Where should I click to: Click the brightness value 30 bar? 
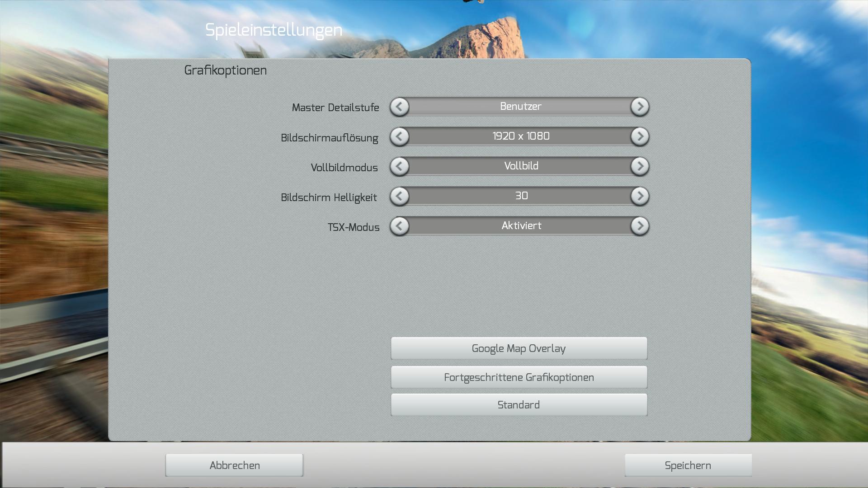520,196
